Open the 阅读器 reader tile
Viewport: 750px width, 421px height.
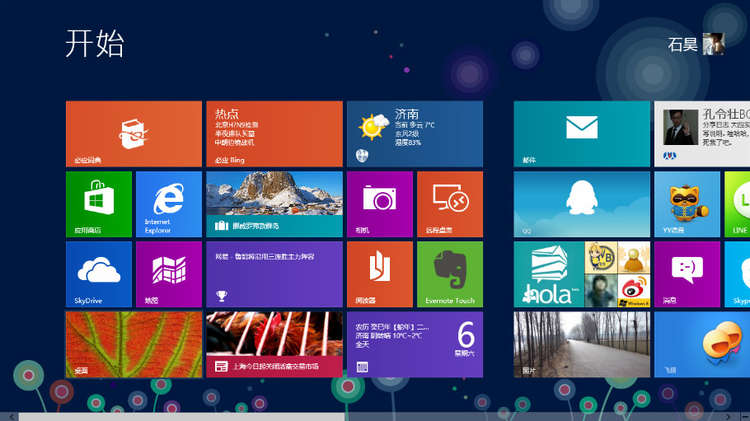pos(380,274)
